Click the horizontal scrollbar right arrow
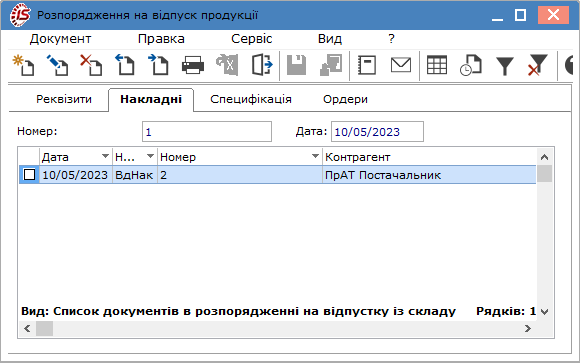Viewport: 580px width, 363px height. [x=528, y=329]
